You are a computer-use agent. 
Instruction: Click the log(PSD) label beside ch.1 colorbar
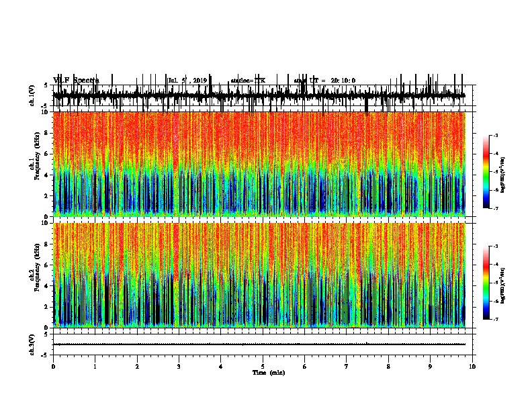point(503,175)
